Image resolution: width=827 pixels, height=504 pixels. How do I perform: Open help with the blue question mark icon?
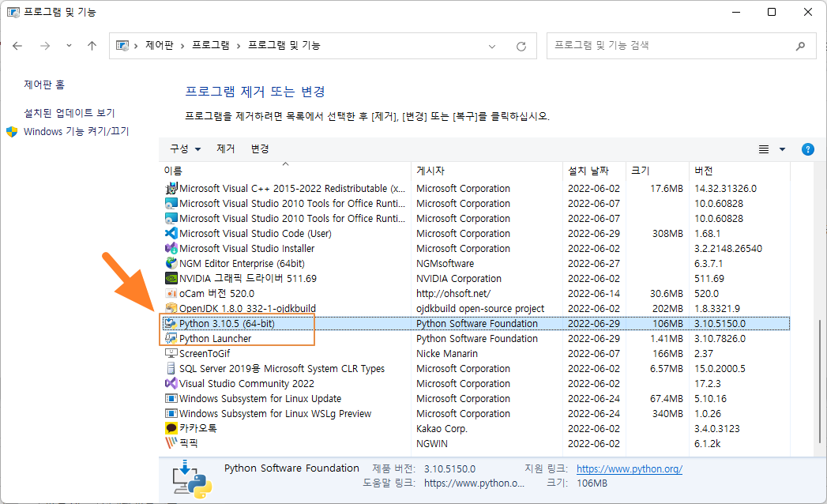[x=807, y=149]
